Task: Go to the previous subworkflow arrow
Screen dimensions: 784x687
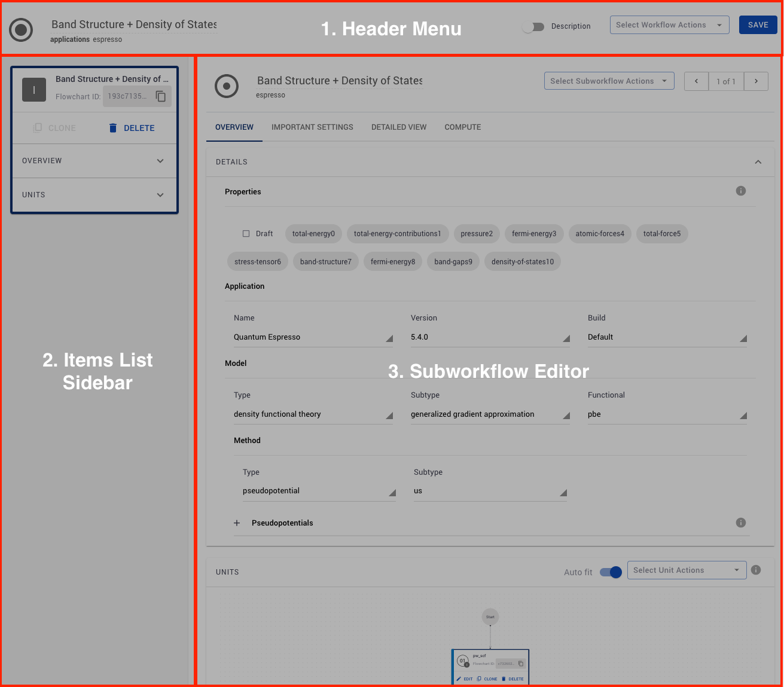Action: point(696,81)
